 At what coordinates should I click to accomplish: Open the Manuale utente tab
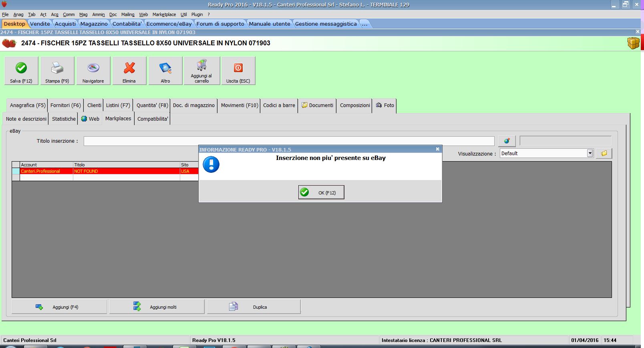pos(270,24)
